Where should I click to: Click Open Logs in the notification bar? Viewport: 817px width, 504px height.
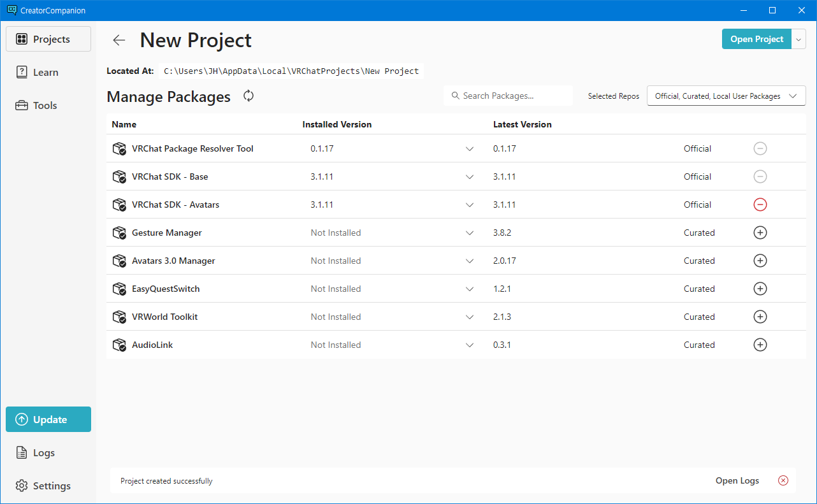click(x=737, y=480)
